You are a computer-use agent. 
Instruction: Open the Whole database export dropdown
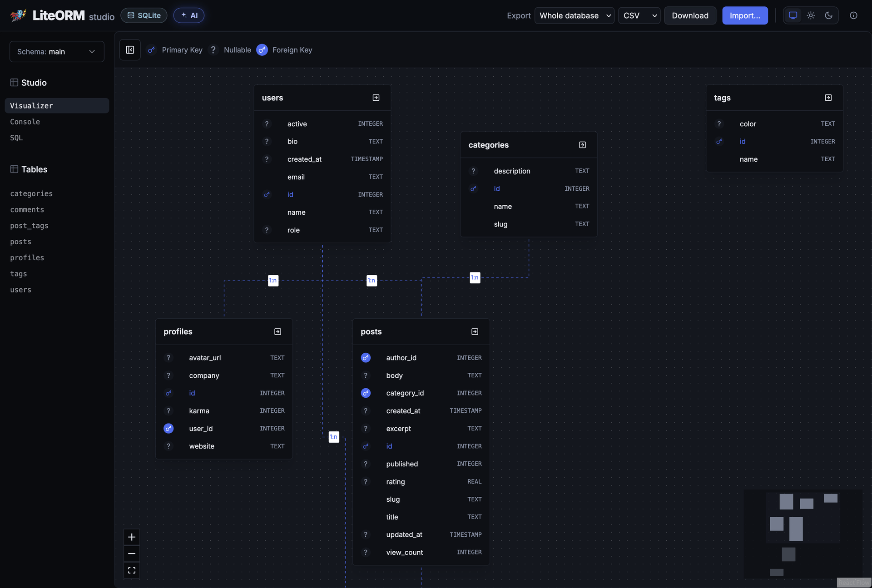pyautogui.click(x=575, y=15)
